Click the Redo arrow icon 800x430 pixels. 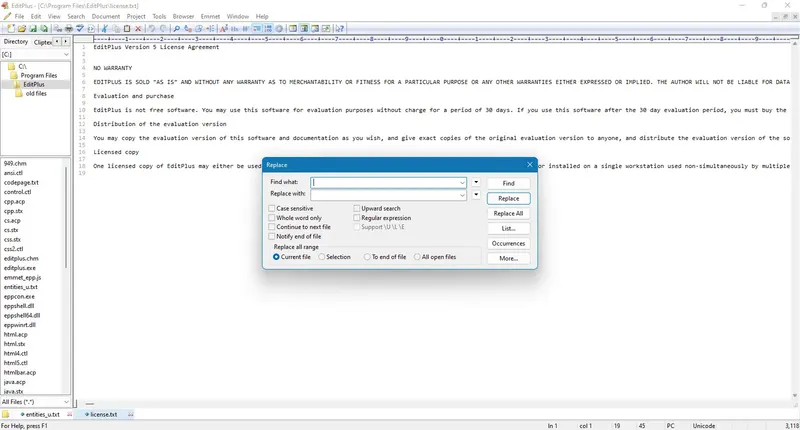pos(163,29)
